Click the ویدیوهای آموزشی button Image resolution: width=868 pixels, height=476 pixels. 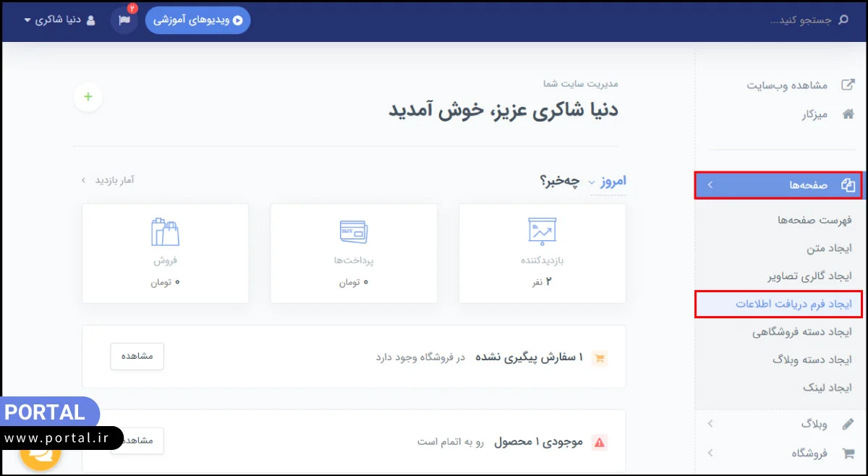click(x=197, y=20)
